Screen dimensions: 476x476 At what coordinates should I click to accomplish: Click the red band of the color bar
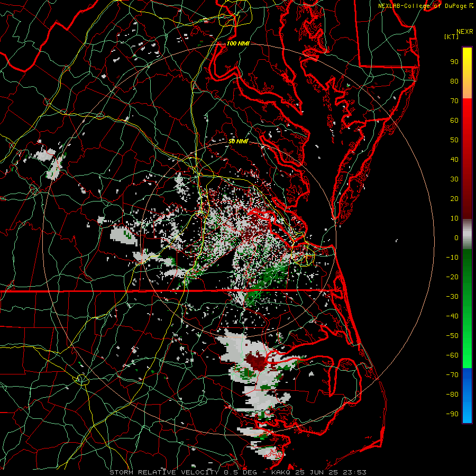(467, 158)
